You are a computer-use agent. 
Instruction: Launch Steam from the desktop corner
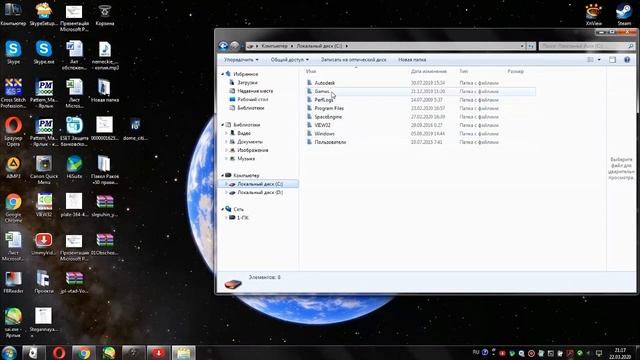624,14
